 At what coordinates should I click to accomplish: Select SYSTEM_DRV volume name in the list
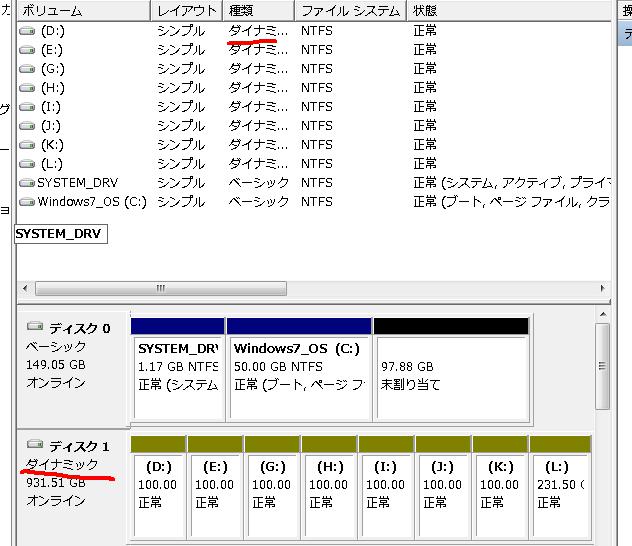[77, 183]
